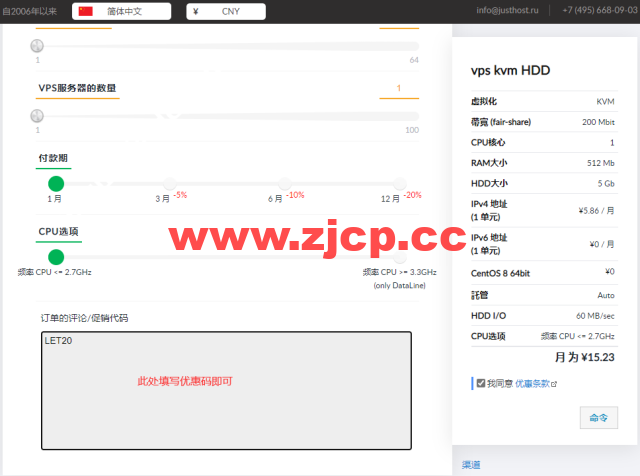640x476 pixels.
Task: Open the info@justhost.ru email link
Action: [x=507, y=10]
